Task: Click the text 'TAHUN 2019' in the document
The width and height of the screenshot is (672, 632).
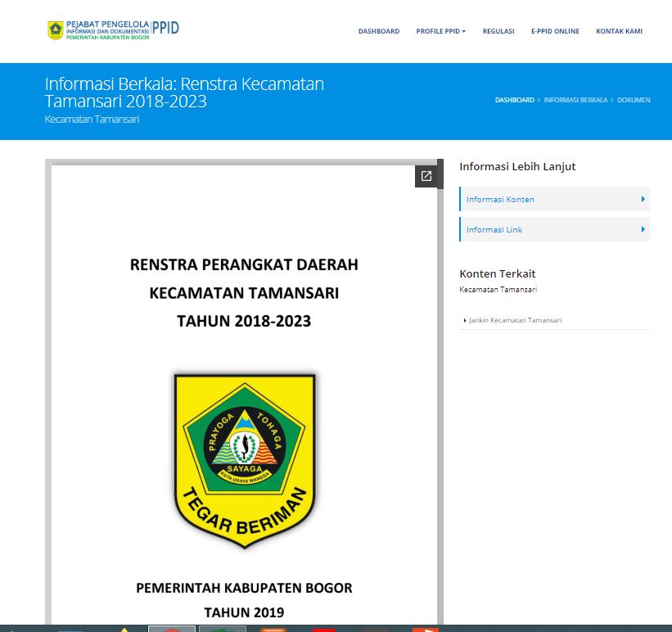Action: 244,612
